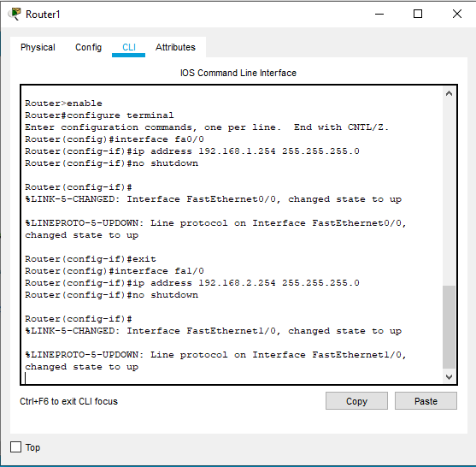Click the LINEPROTO-5-UPDOWN FastEthernet0/0 message
The width and height of the screenshot is (476, 467).
point(215,229)
